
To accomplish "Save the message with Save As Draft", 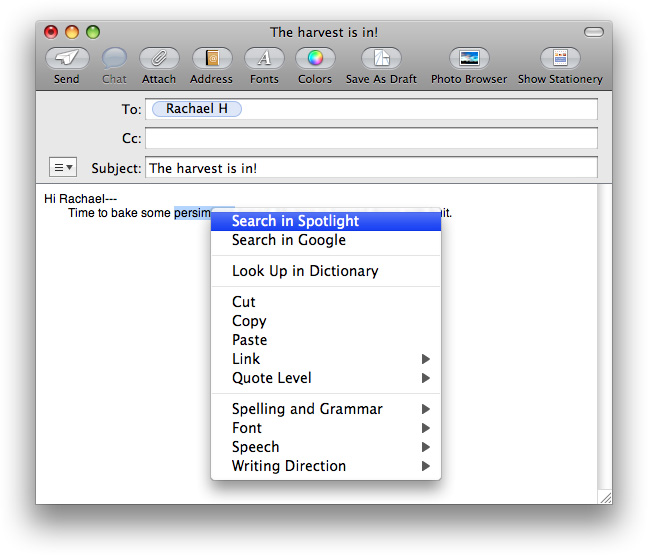I will point(381,58).
